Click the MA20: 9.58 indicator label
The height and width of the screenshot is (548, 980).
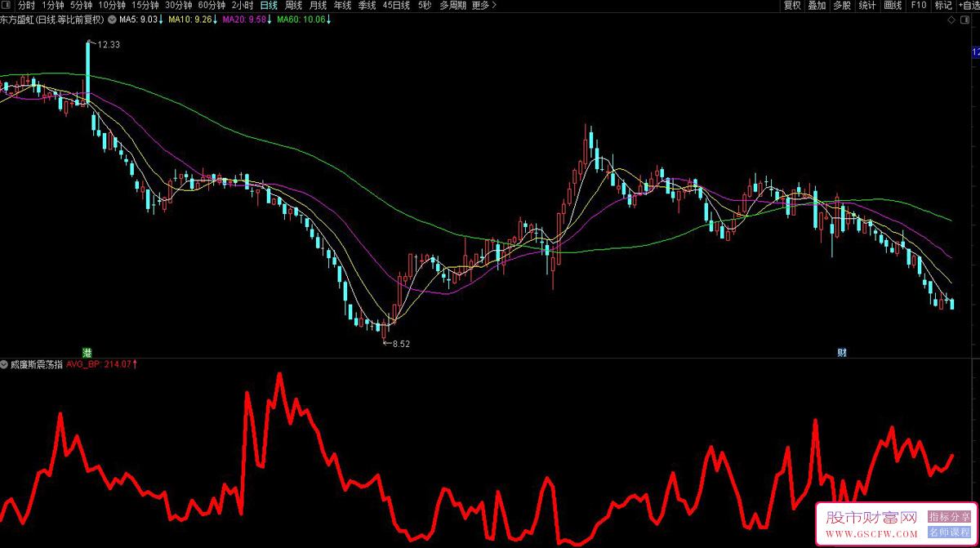[x=247, y=19]
